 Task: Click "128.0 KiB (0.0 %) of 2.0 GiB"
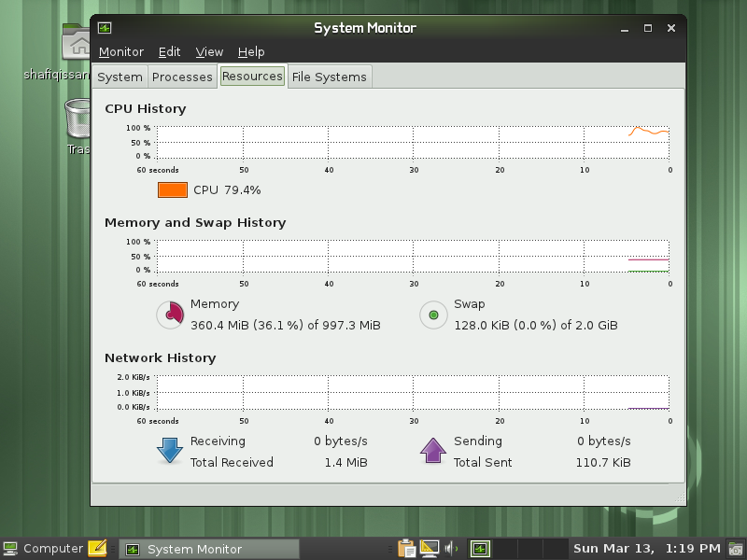click(535, 325)
